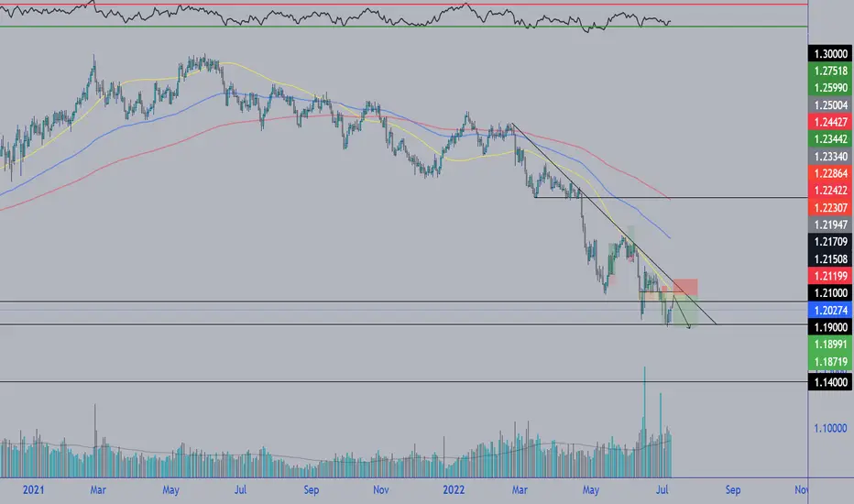The height and width of the screenshot is (504, 854).
Task: Click the blue 1.20274 current price label
Action: (830, 310)
